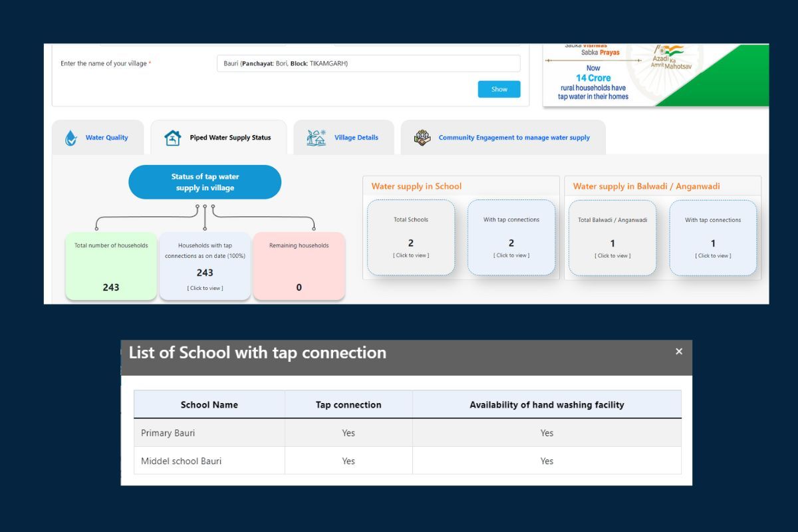Open the Village Details tab
Image resolution: width=798 pixels, height=532 pixels.
tap(356, 138)
